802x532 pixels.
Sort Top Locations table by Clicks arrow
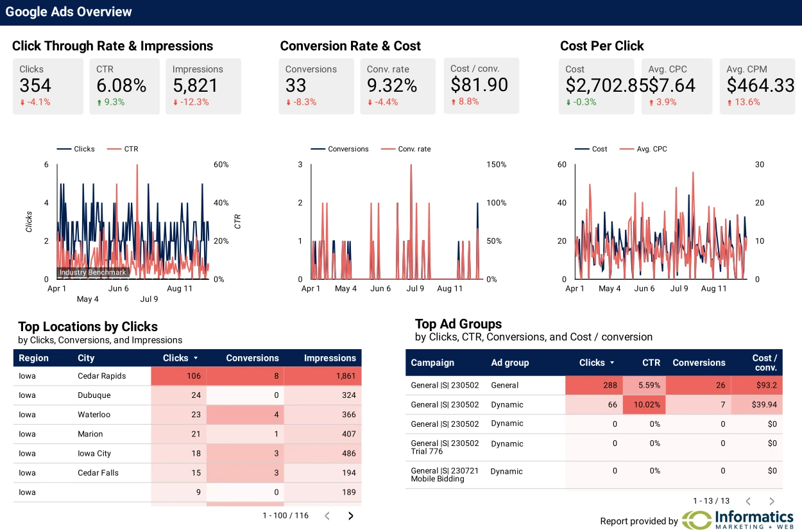point(196,358)
